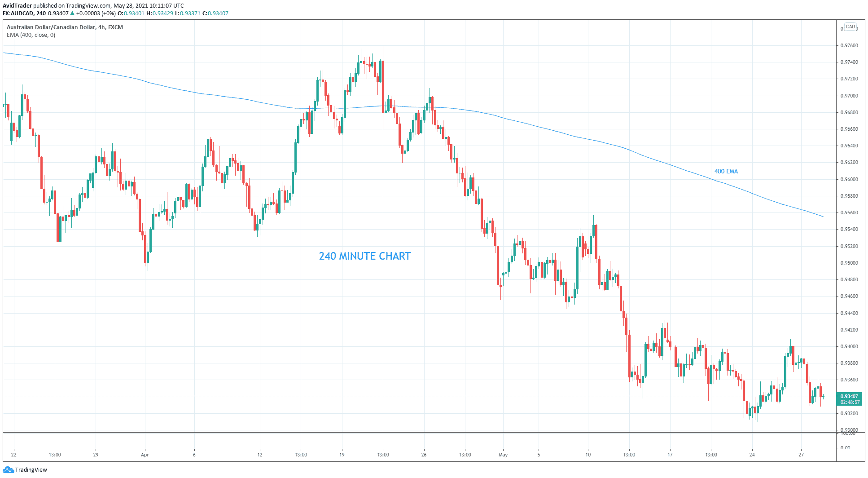Click the 0.95000 price axis label

point(849,263)
